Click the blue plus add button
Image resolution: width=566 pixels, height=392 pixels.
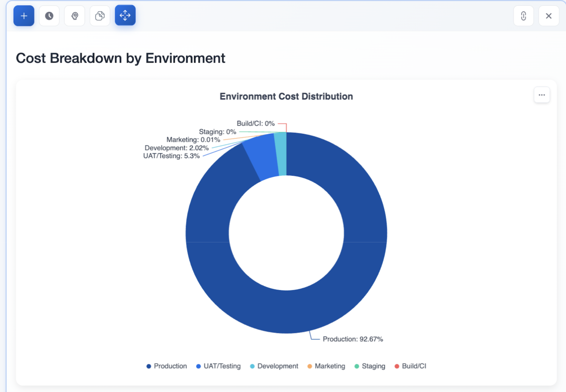coord(24,16)
